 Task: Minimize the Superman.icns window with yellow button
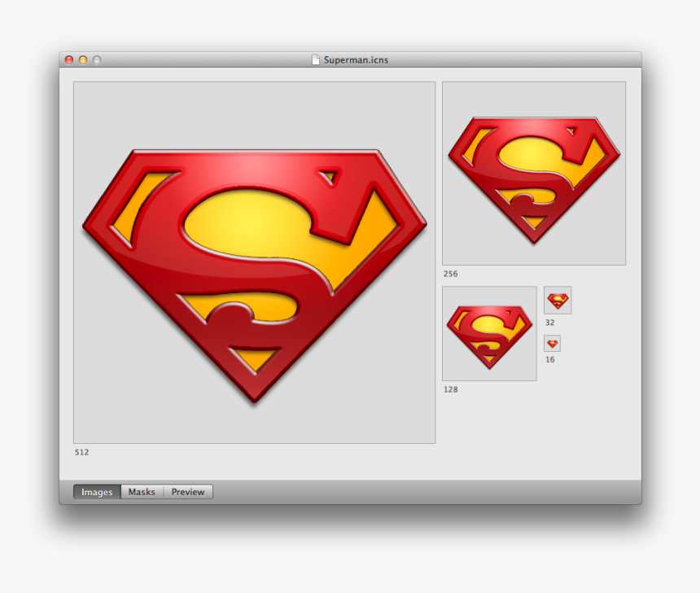83,59
